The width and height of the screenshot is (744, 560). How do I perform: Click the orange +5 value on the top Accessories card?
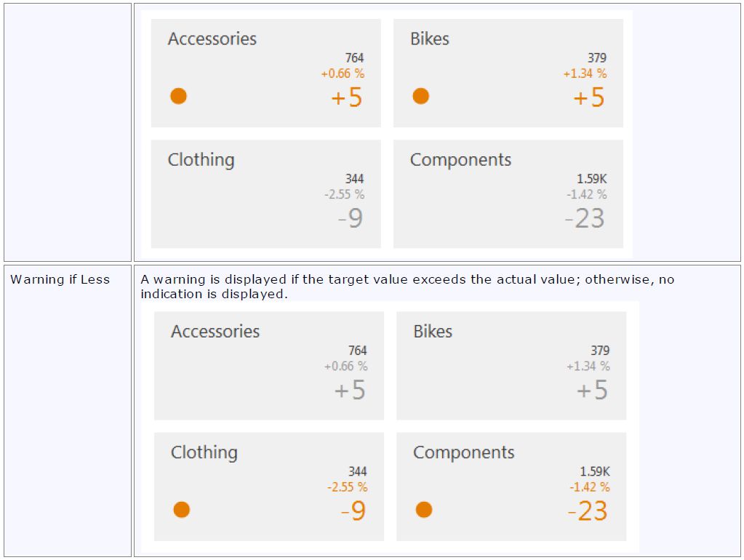tap(347, 97)
